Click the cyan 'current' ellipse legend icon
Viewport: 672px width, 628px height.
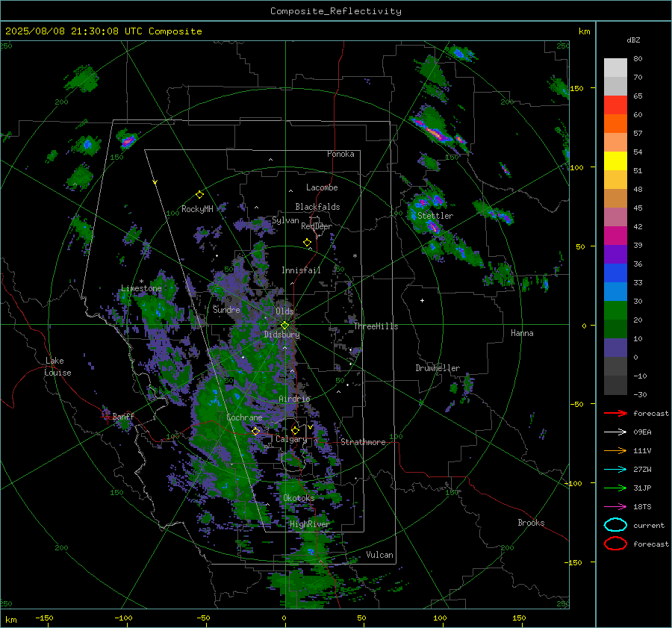pyautogui.click(x=615, y=525)
